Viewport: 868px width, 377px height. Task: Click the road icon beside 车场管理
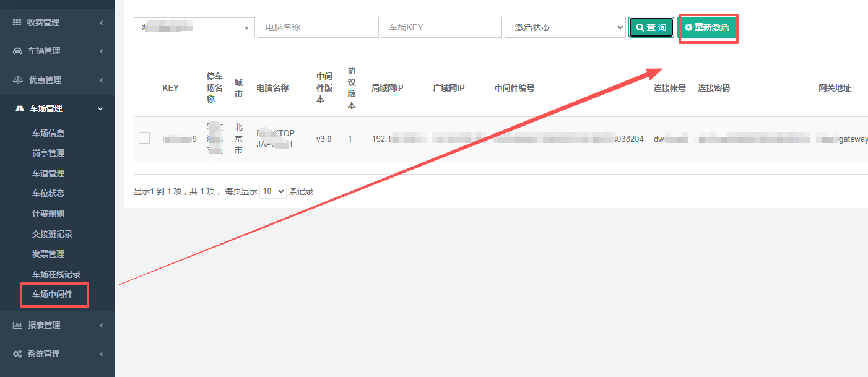19,108
